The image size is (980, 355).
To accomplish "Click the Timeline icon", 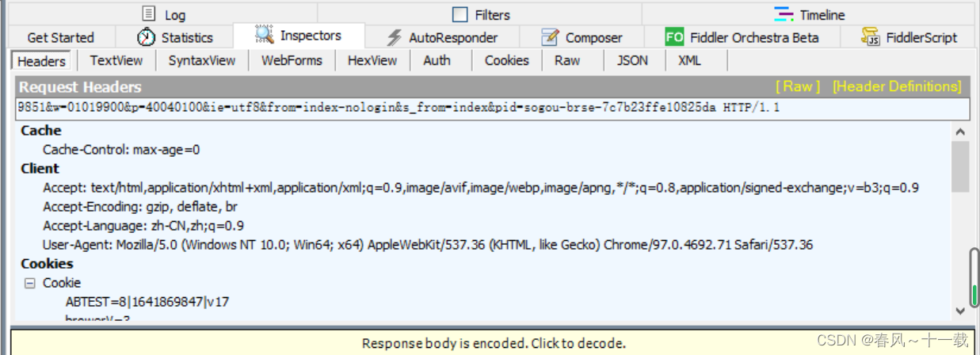I will (784, 13).
